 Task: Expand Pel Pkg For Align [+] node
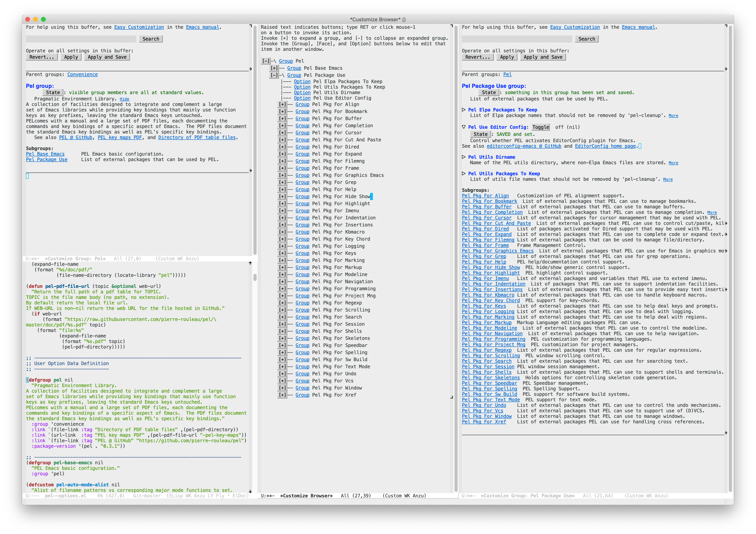(x=282, y=104)
